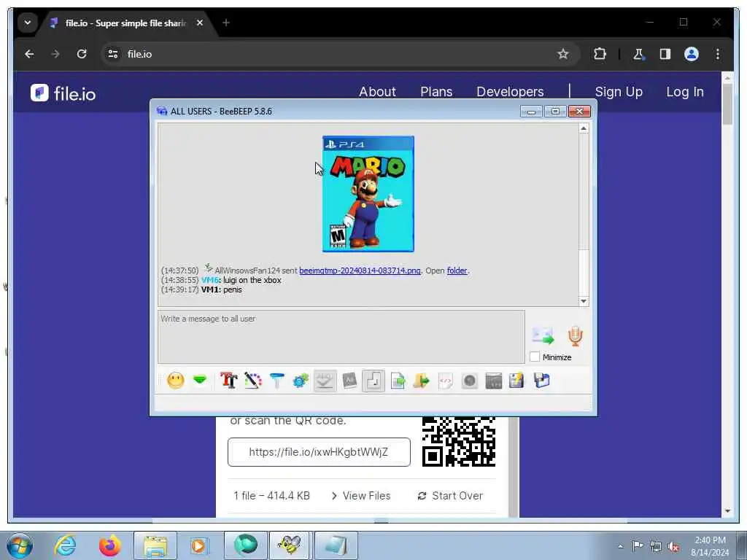Viewport: 747px width, 560px height.
Task: Open the Plans page on file.io
Action: click(x=436, y=92)
